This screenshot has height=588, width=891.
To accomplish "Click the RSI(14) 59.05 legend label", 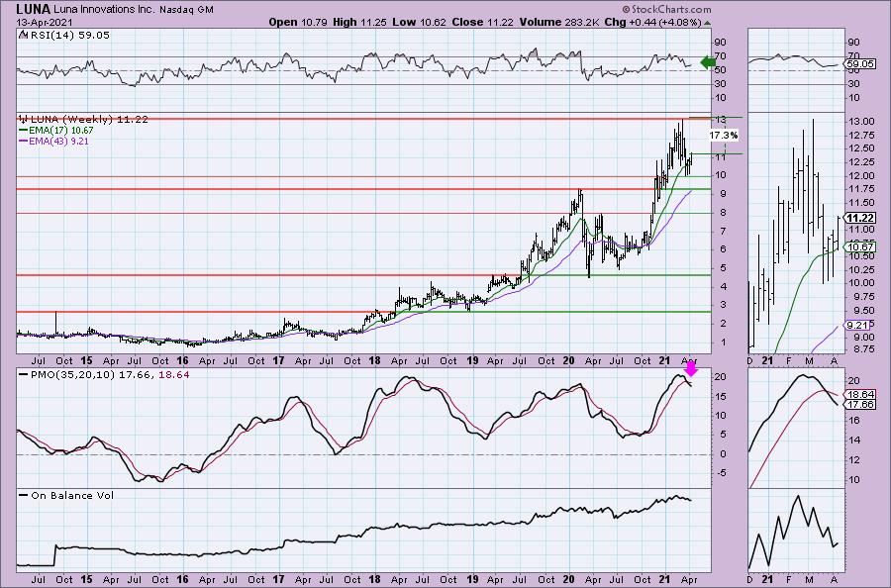I will pyautogui.click(x=69, y=35).
